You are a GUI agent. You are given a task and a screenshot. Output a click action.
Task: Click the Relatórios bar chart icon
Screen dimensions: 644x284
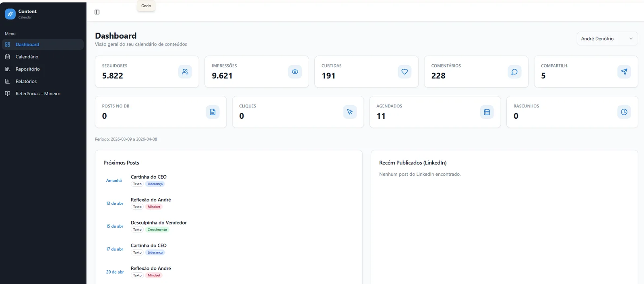tap(7, 81)
